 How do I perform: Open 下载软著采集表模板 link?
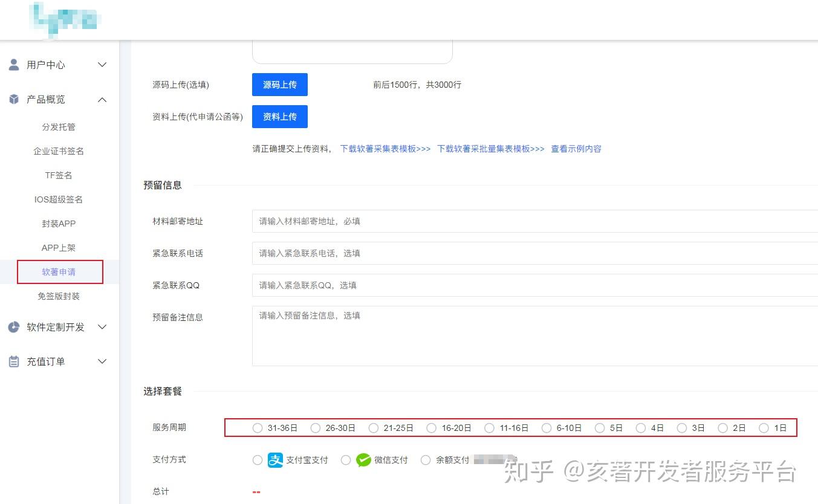click(385, 149)
